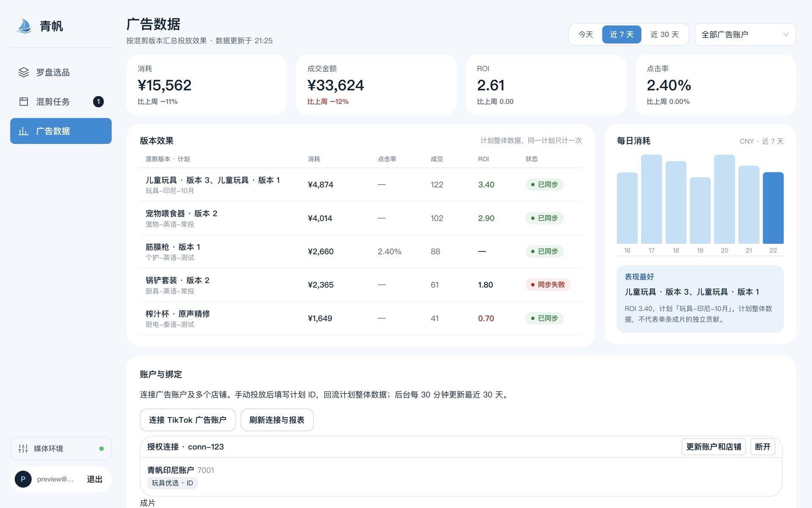Click the 筋膜枪 · 版本 1 row title

(x=173, y=247)
